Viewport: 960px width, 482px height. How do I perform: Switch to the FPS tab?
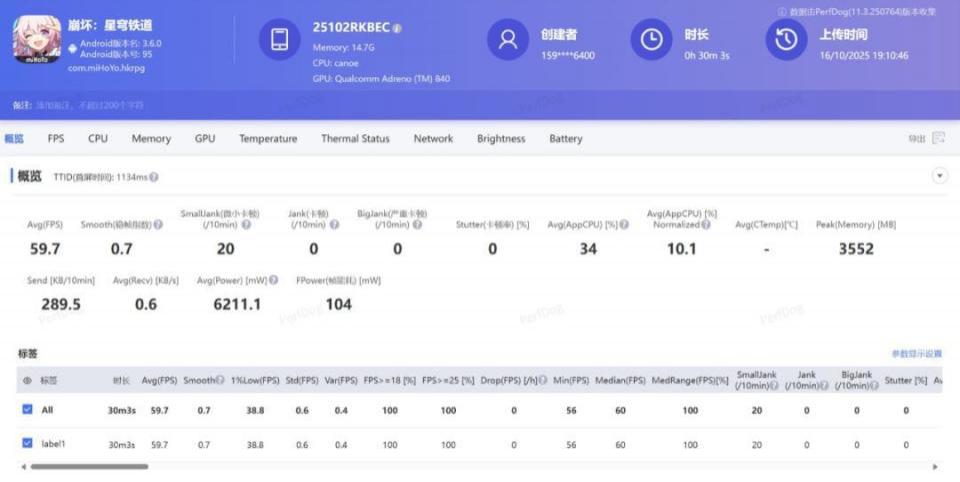pos(56,139)
